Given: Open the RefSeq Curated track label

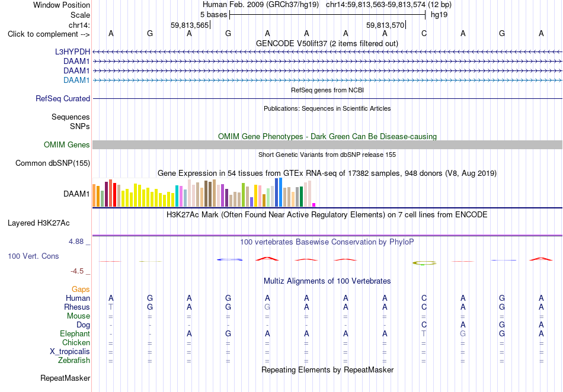Looking at the screenshot, I should click(x=62, y=98).
